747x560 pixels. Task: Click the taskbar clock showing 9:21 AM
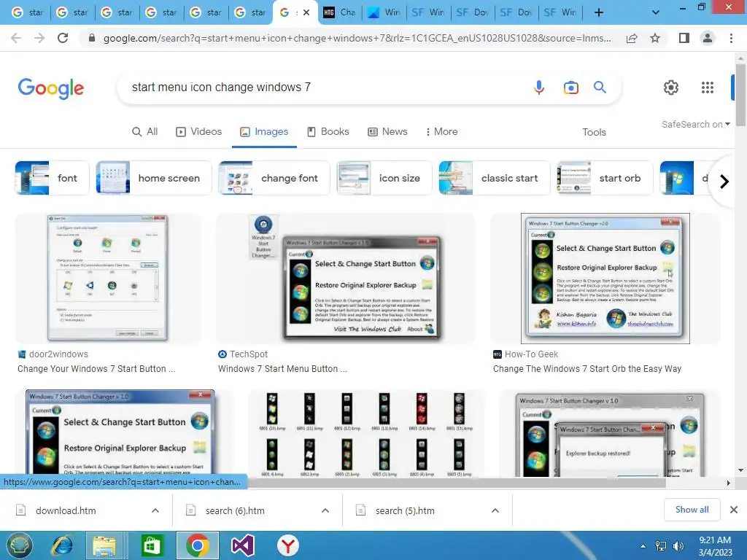(715, 545)
